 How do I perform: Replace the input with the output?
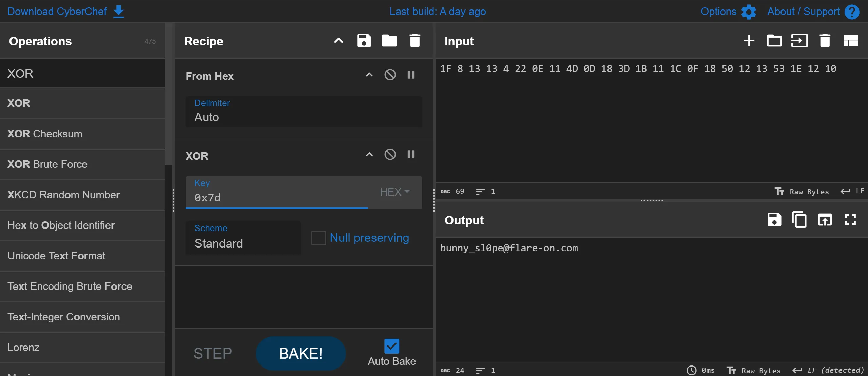click(825, 220)
